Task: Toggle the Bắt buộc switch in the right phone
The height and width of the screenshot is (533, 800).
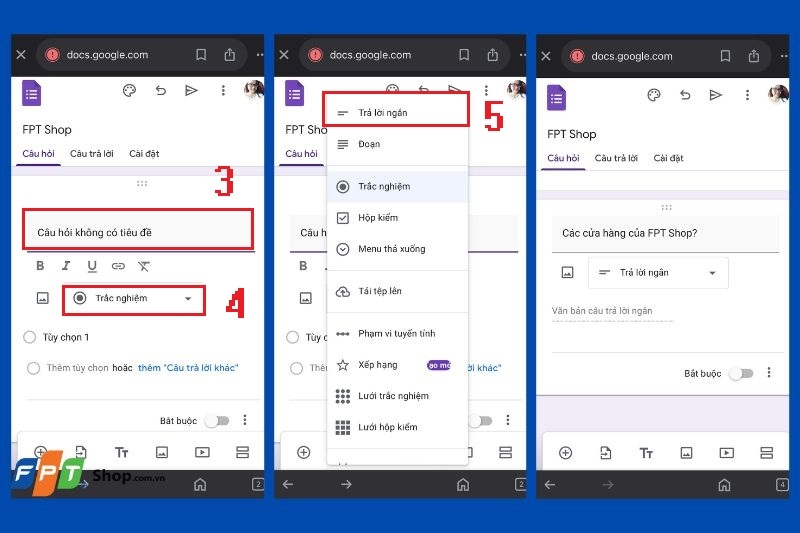Action: 741,374
